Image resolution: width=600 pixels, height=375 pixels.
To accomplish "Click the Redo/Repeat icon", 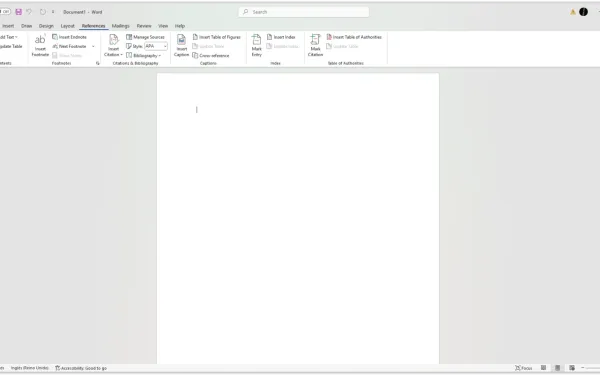I will click(42, 12).
